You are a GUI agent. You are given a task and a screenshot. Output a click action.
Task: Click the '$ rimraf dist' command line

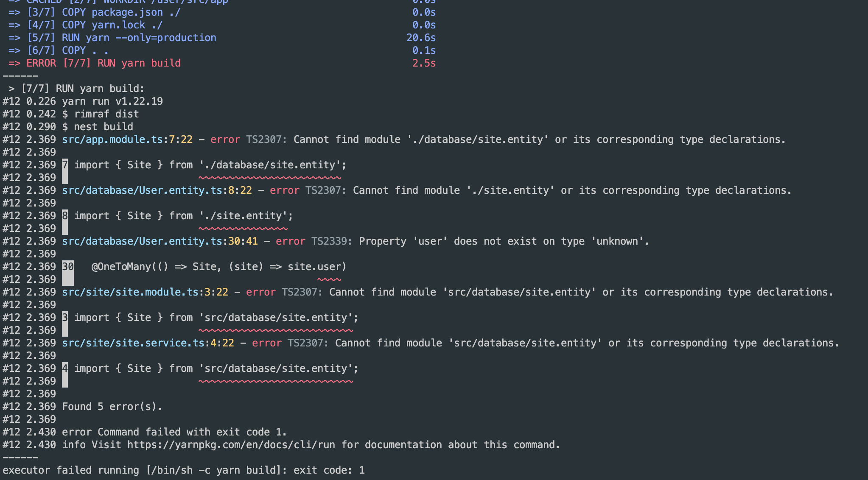(x=101, y=114)
